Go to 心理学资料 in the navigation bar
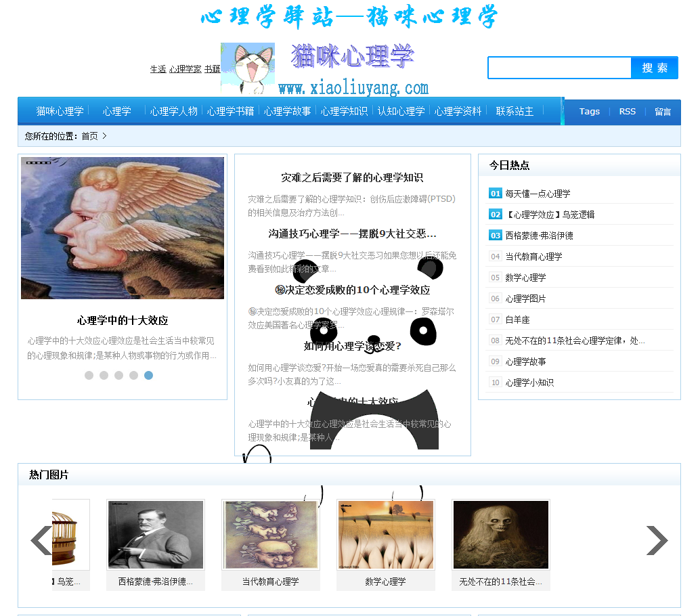Image resolution: width=700 pixels, height=616 pixels. coord(458,111)
